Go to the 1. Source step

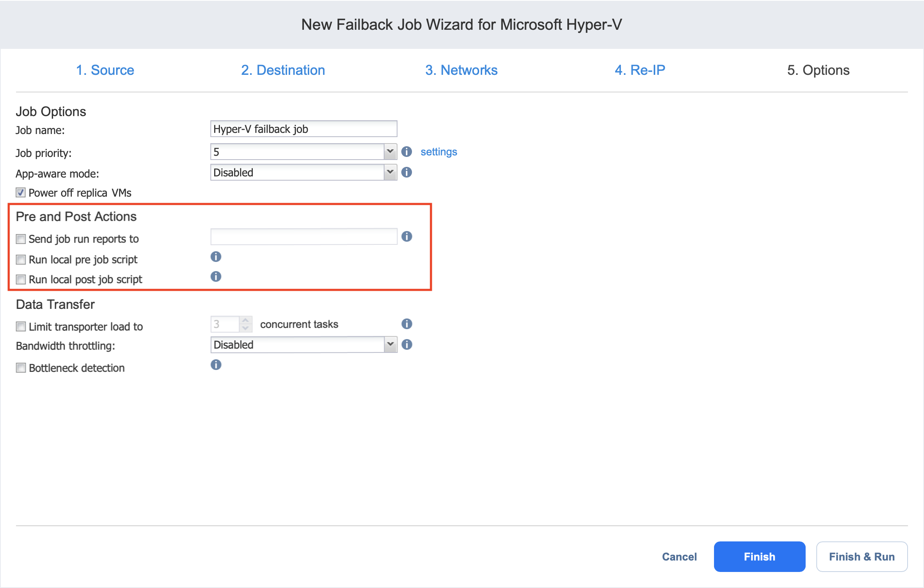tap(105, 70)
